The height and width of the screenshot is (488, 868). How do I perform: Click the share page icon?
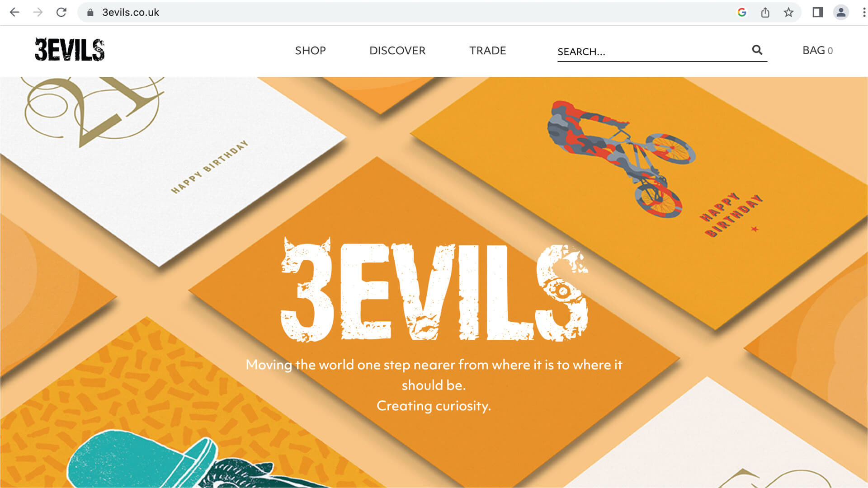click(765, 12)
